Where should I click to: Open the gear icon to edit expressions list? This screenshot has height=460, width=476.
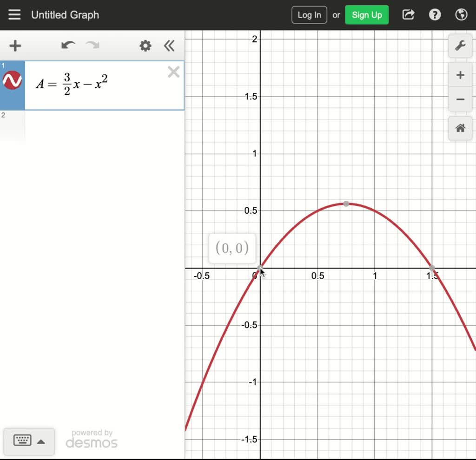[x=145, y=46]
